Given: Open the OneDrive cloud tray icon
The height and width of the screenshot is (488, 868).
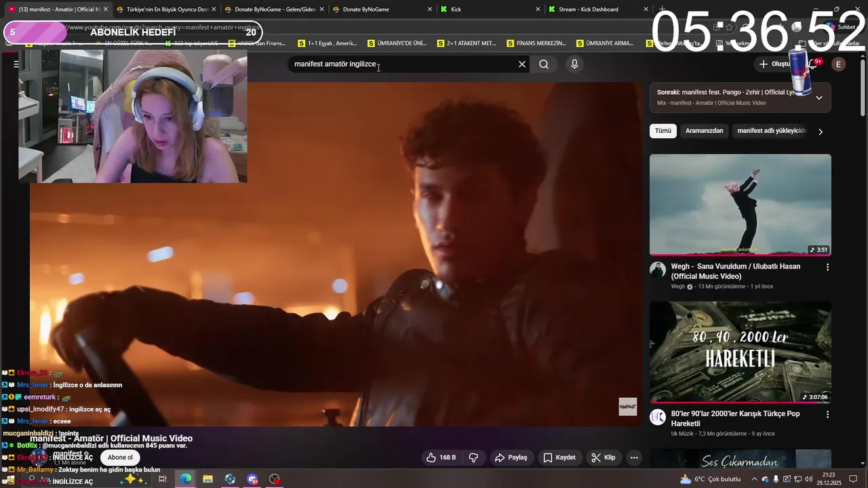Looking at the screenshot, I should (x=766, y=479).
